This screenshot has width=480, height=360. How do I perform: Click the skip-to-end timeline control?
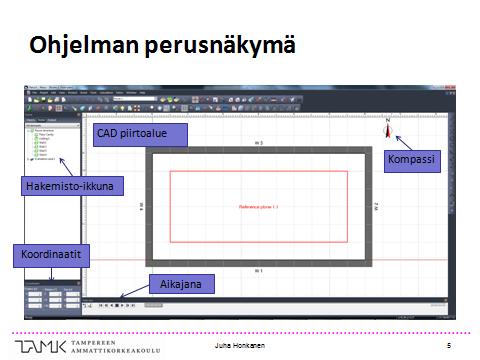pos(133,305)
